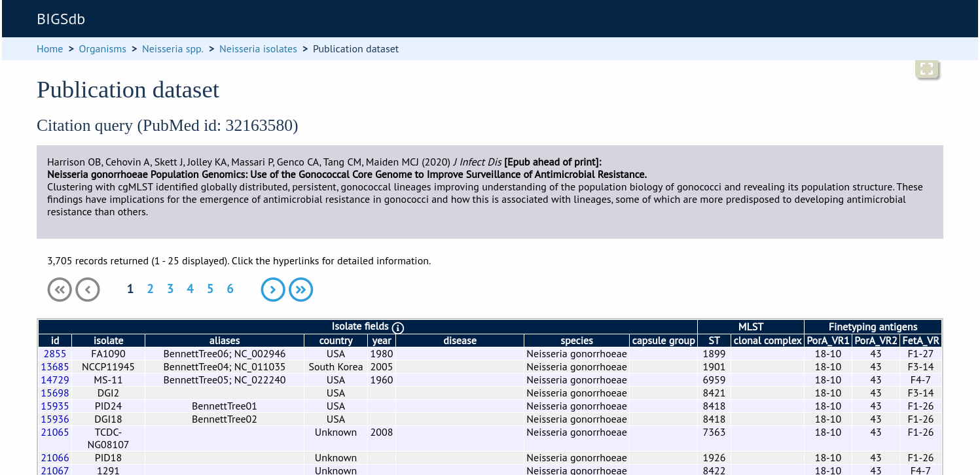Open isolate record id 21066
Screen dimensions: 980x475
click(x=55, y=458)
